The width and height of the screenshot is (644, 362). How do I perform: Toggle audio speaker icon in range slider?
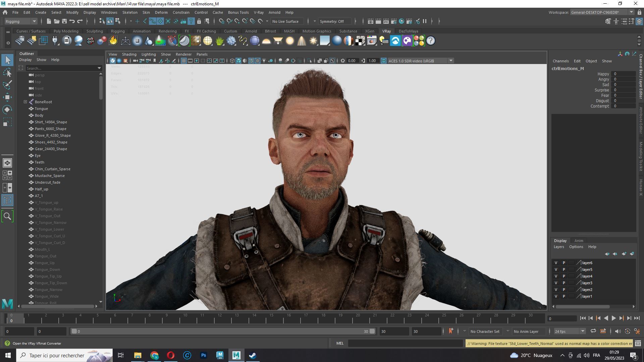point(618,331)
